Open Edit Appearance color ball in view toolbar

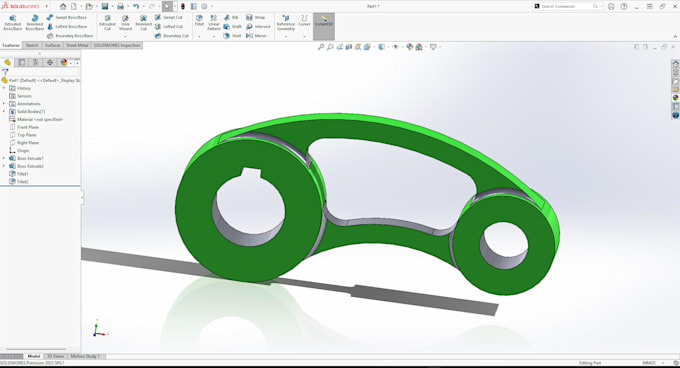coord(410,47)
